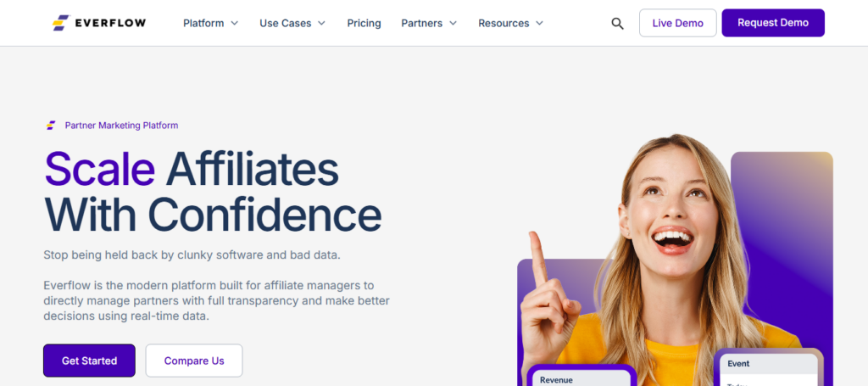Click the Get Started button
Image resolution: width=868 pixels, height=386 pixels.
pyautogui.click(x=89, y=361)
